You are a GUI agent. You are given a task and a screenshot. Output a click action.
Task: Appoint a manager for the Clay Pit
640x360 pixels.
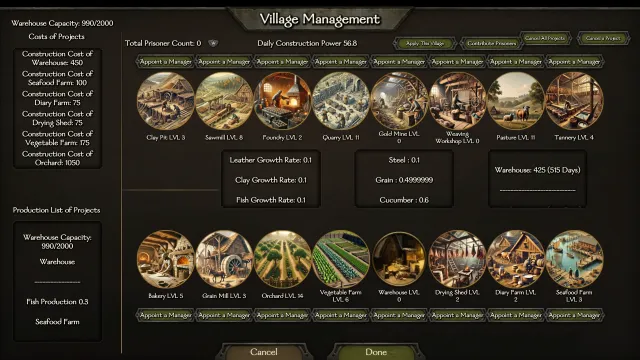click(x=165, y=62)
